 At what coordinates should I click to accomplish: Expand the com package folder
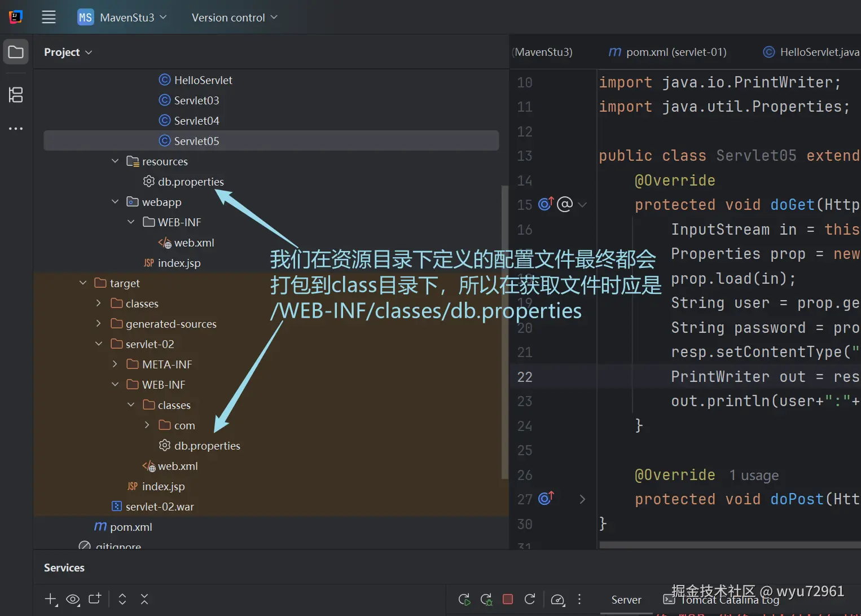coord(147,425)
